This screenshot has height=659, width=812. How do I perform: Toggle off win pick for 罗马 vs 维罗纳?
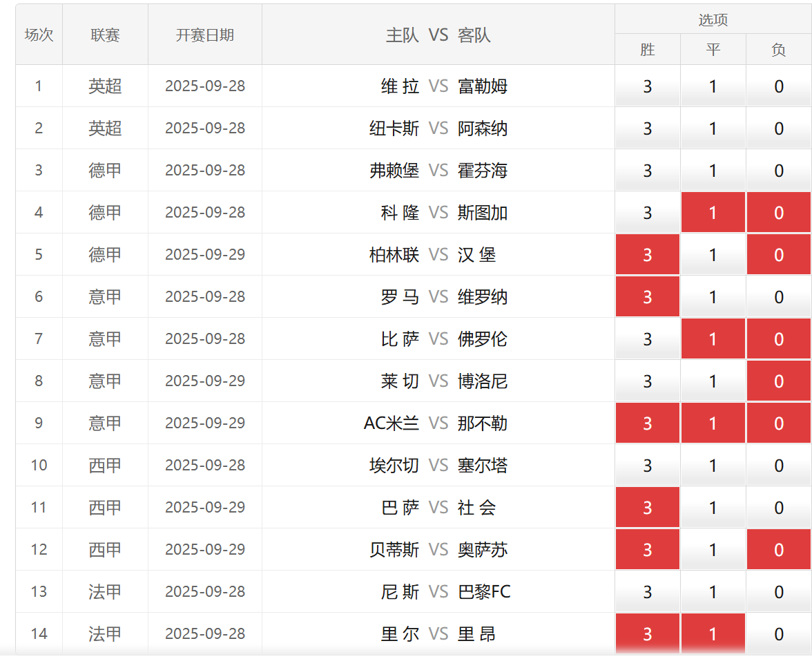pyautogui.click(x=647, y=297)
